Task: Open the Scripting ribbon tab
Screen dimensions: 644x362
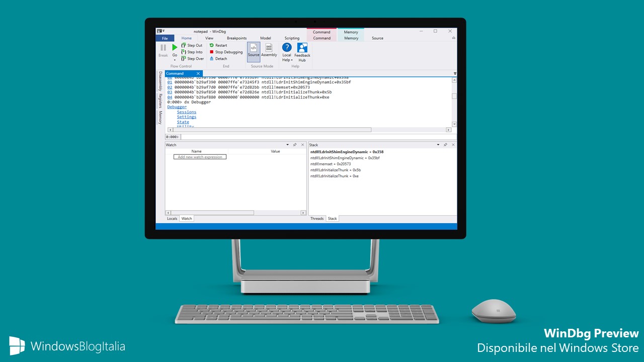Action: pyautogui.click(x=292, y=38)
